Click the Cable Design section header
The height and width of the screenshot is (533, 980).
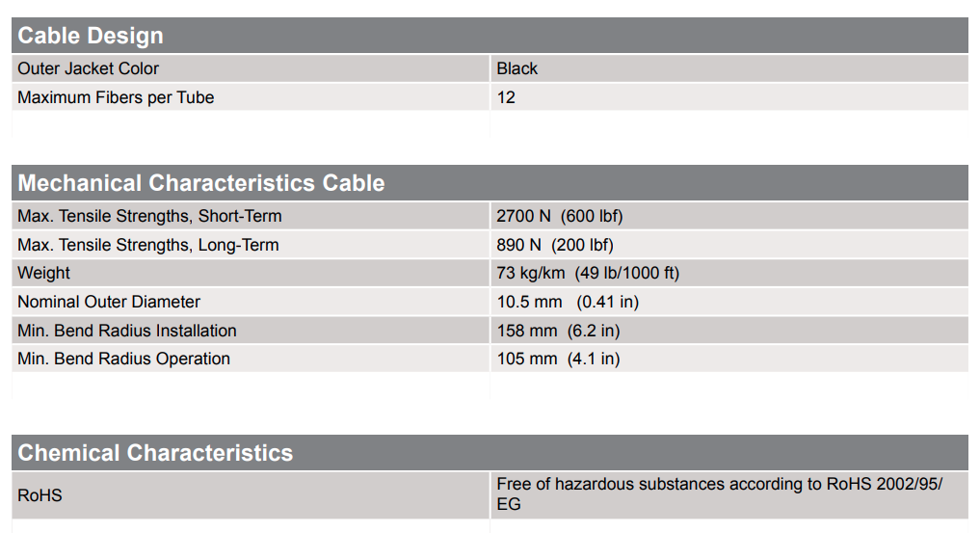(91, 37)
